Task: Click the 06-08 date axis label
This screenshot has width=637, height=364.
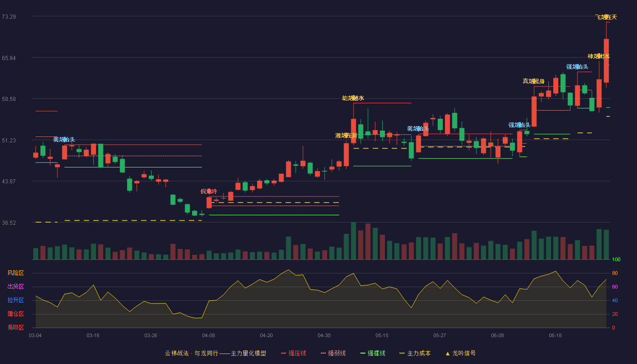Action: pyautogui.click(x=497, y=335)
